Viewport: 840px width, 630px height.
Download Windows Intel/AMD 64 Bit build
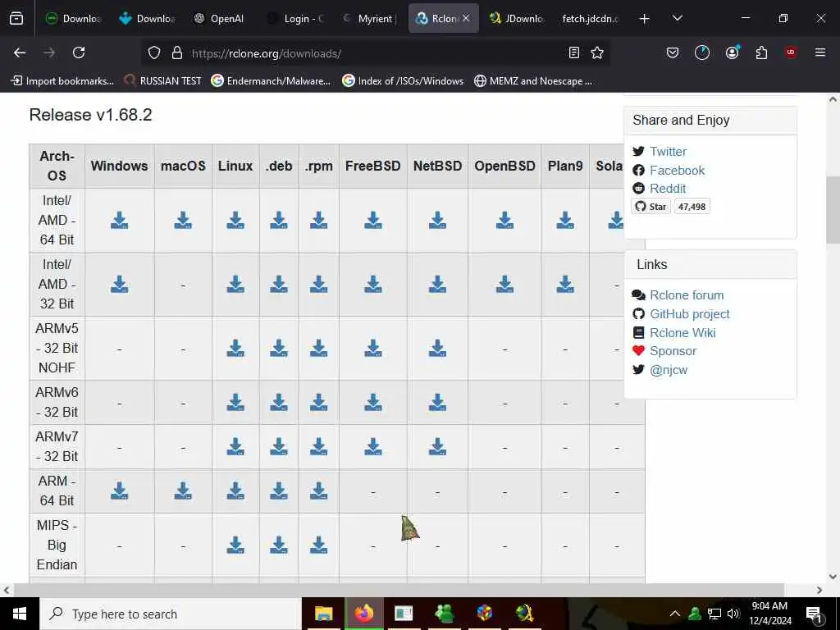[x=119, y=220]
